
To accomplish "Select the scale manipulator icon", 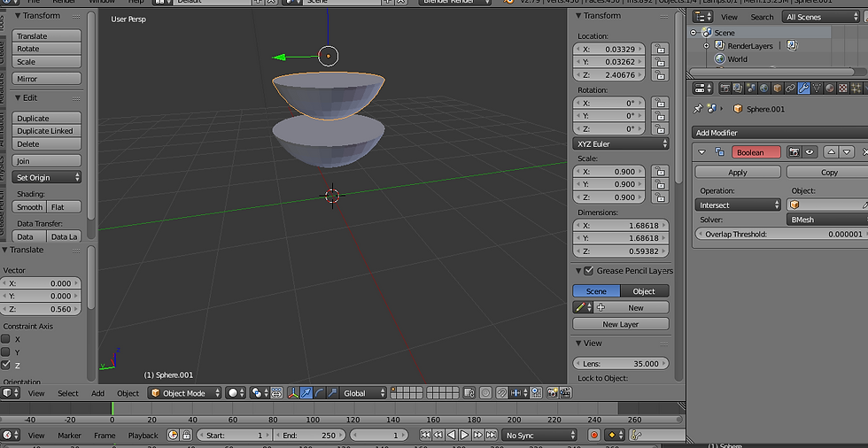I will pyautogui.click(x=332, y=393).
